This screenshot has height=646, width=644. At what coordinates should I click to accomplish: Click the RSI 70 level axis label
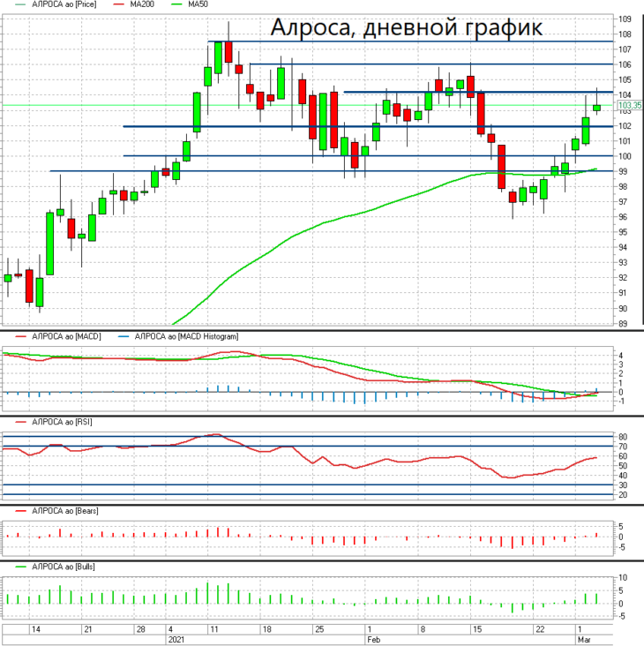[x=623, y=447]
